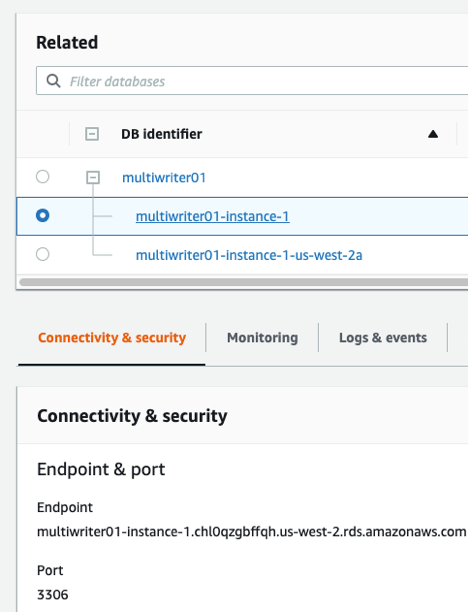Click the Endpoint & port section heading
Screen dimensions: 468x612
[101, 469]
